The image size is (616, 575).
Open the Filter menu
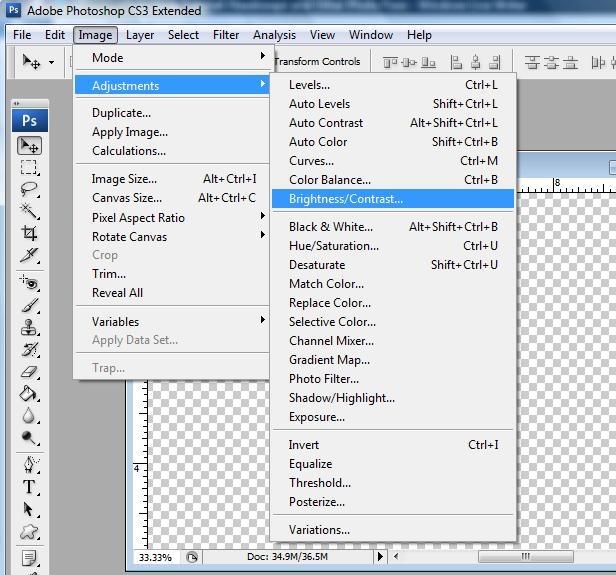click(226, 35)
